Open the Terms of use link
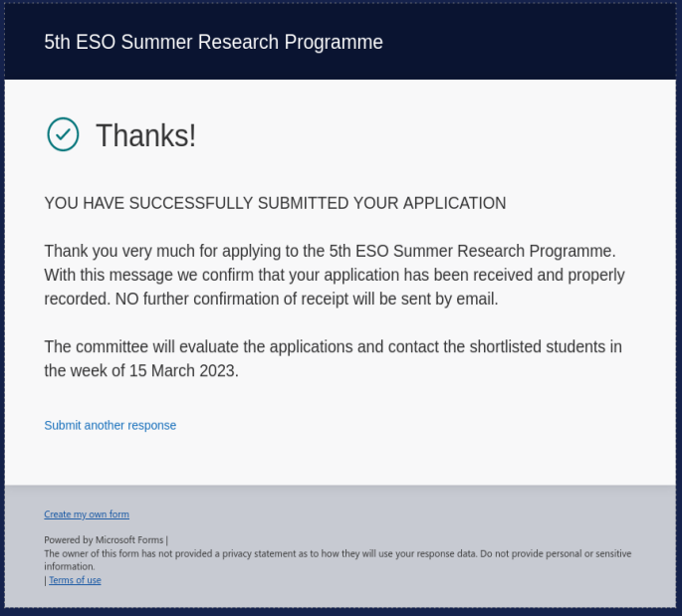 [x=75, y=580]
